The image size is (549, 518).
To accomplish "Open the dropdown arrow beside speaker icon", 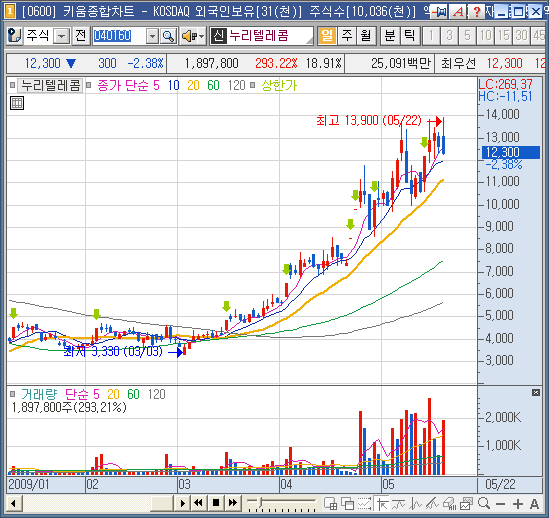I will click(x=202, y=36).
